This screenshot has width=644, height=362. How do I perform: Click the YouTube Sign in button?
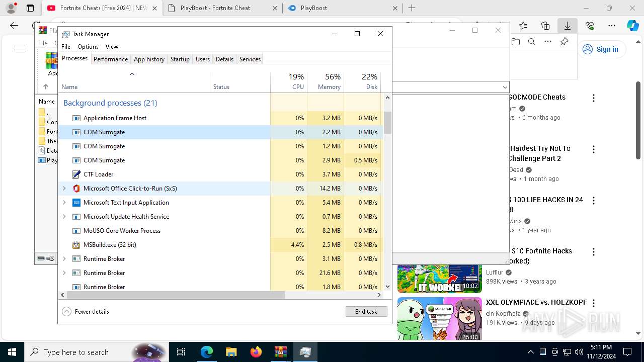coord(601,49)
